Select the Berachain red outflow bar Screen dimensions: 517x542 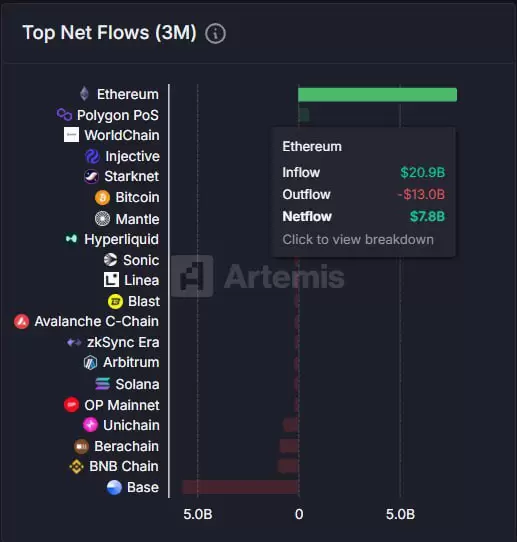click(289, 446)
